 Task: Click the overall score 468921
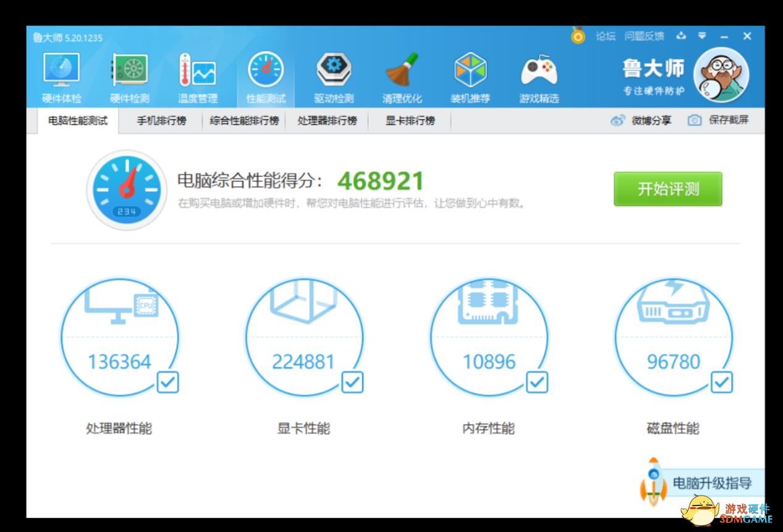(381, 181)
